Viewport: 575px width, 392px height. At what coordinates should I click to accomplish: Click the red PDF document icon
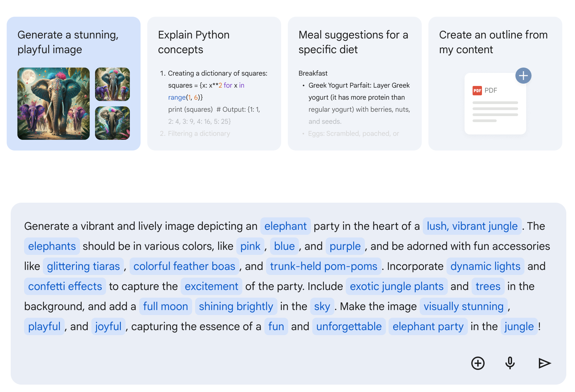click(x=477, y=90)
